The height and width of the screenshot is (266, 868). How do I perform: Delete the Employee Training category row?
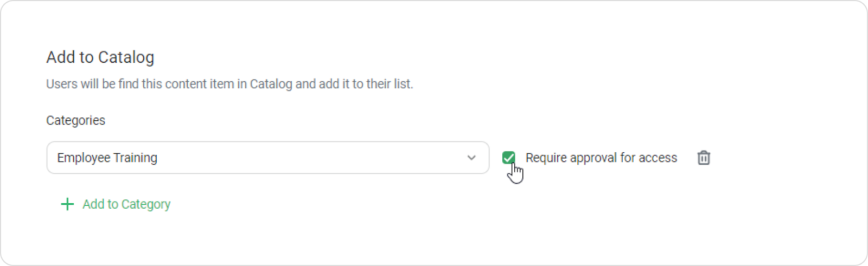pos(704,158)
